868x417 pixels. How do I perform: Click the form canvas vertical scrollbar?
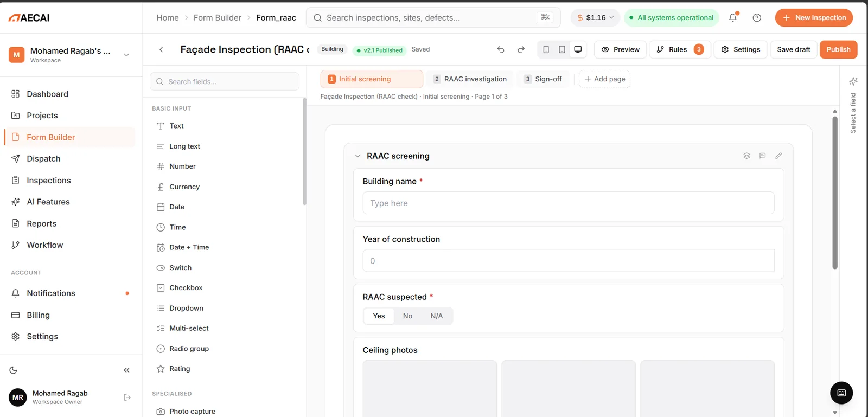pos(835,193)
